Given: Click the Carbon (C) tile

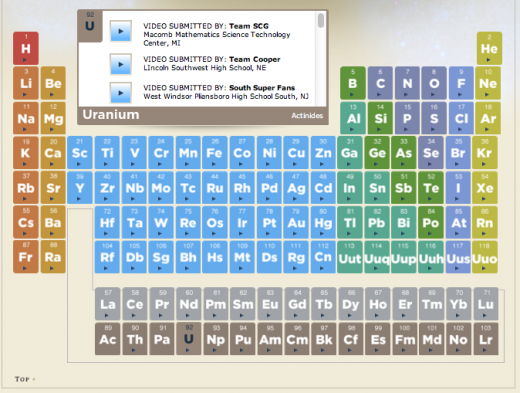Looking at the screenshot, I should point(380,83).
